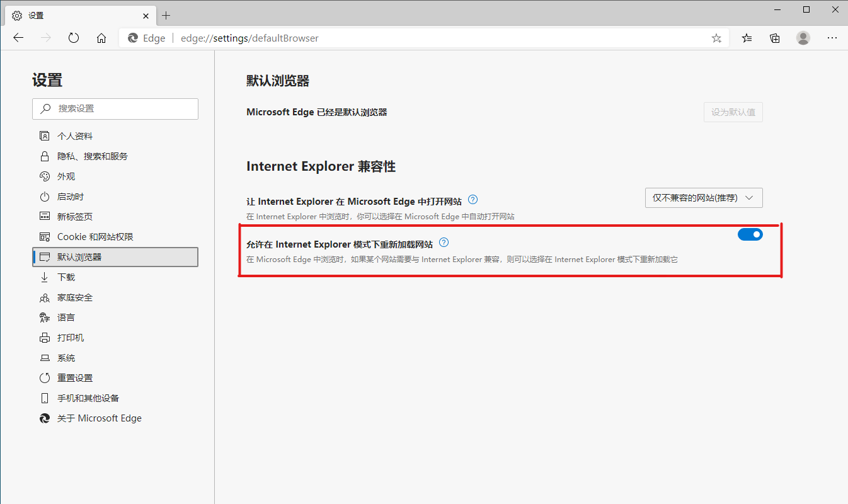Screen dimensions: 848x504
Task: Click the Edge site identity label in address bar
Action: (x=147, y=38)
